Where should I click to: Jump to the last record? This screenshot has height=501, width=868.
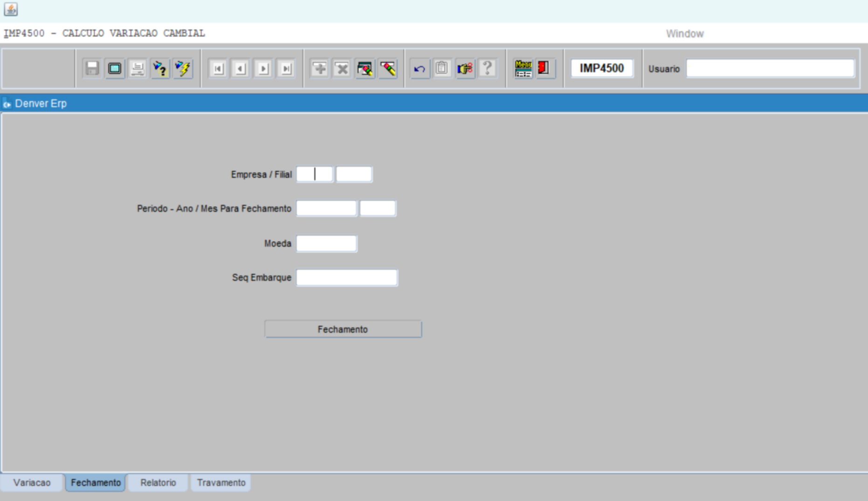[286, 69]
